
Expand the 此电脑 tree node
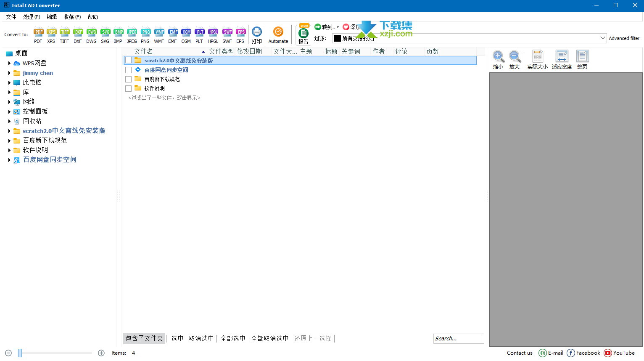pos(9,82)
